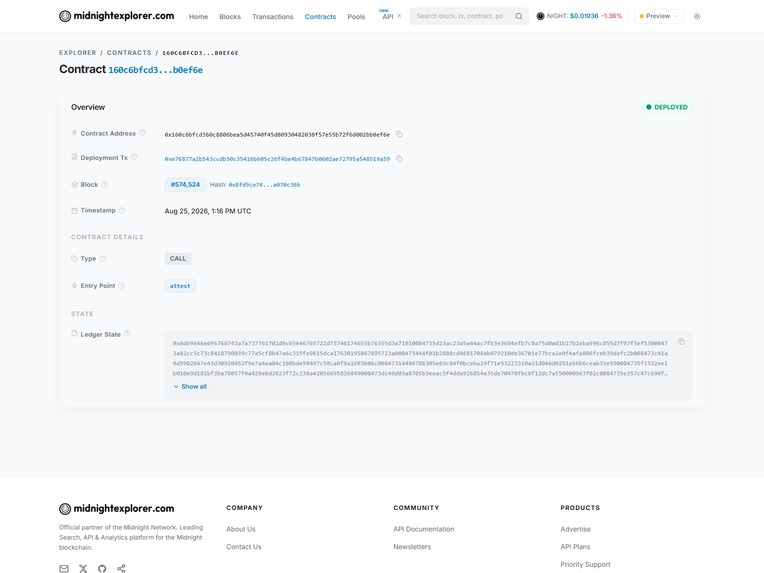
Task: Open the Pools nav item
Action: tap(356, 17)
